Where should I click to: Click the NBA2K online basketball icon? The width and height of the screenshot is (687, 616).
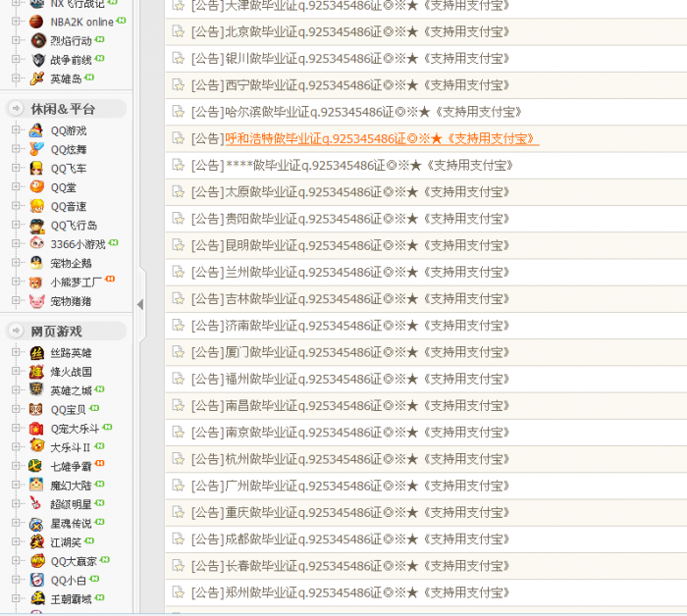pos(37,22)
